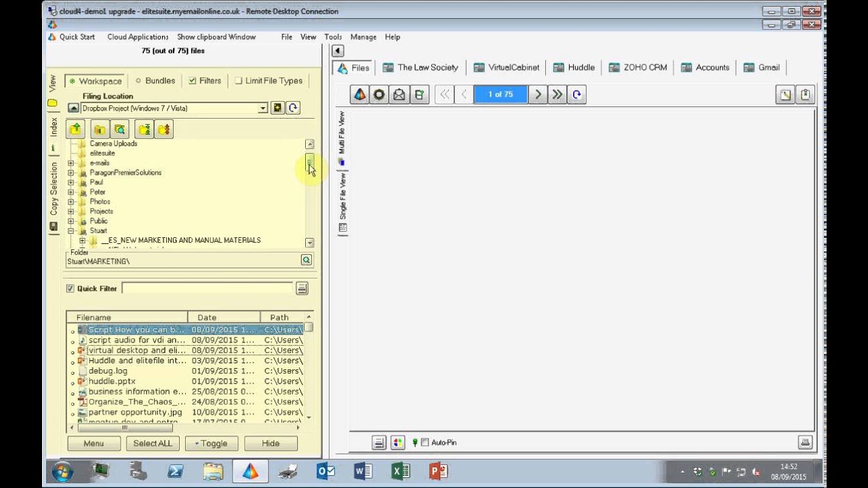Click the search-folder magnifier icon in filing toolbar

pos(119,129)
